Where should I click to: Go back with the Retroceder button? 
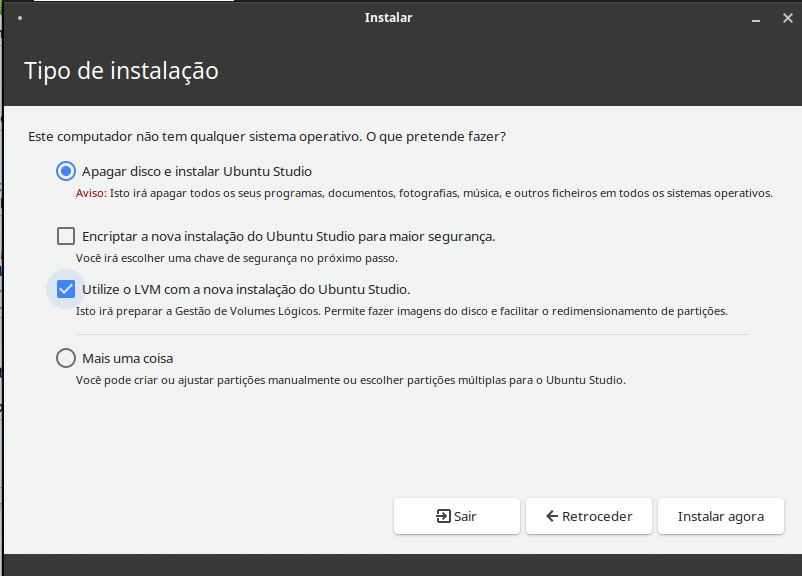click(x=589, y=516)
